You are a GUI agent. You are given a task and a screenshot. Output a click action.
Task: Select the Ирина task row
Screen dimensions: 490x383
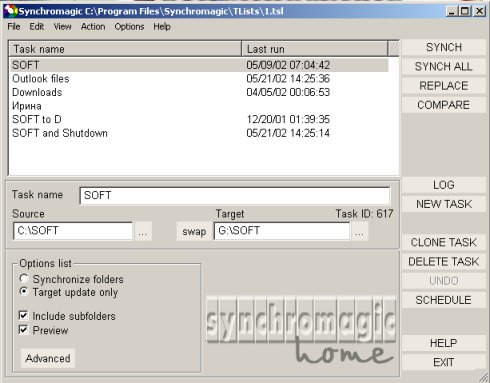(x=199, y=106)
